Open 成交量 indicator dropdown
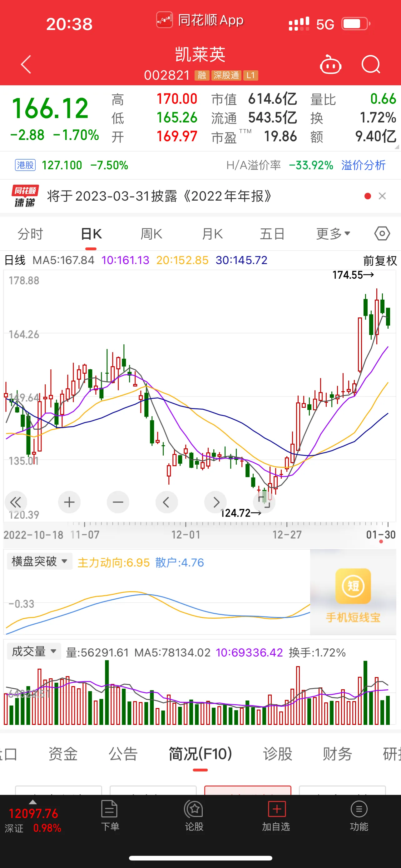 tap(34, 651)
